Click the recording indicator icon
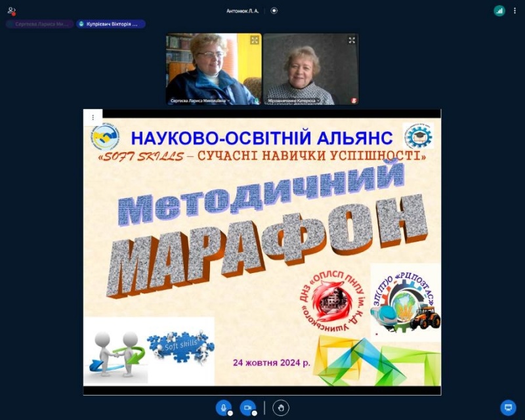Screen dimensions: 525x420 274,10
